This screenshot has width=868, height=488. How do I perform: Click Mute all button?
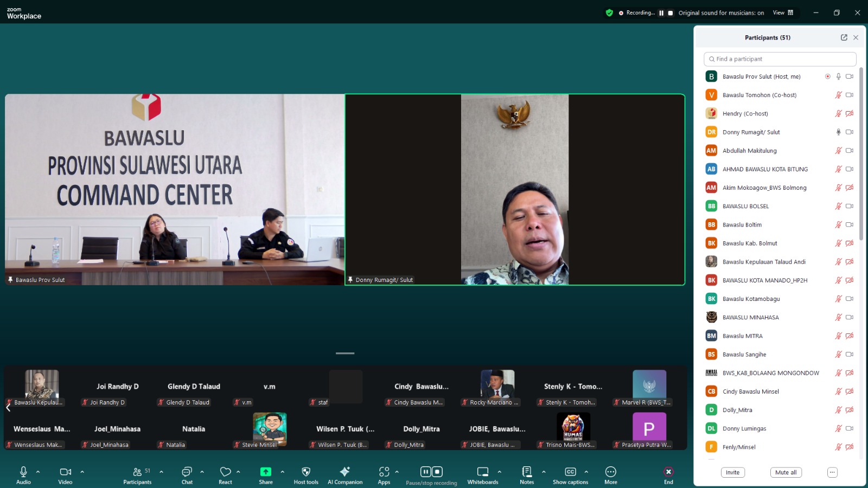point(786,472)
